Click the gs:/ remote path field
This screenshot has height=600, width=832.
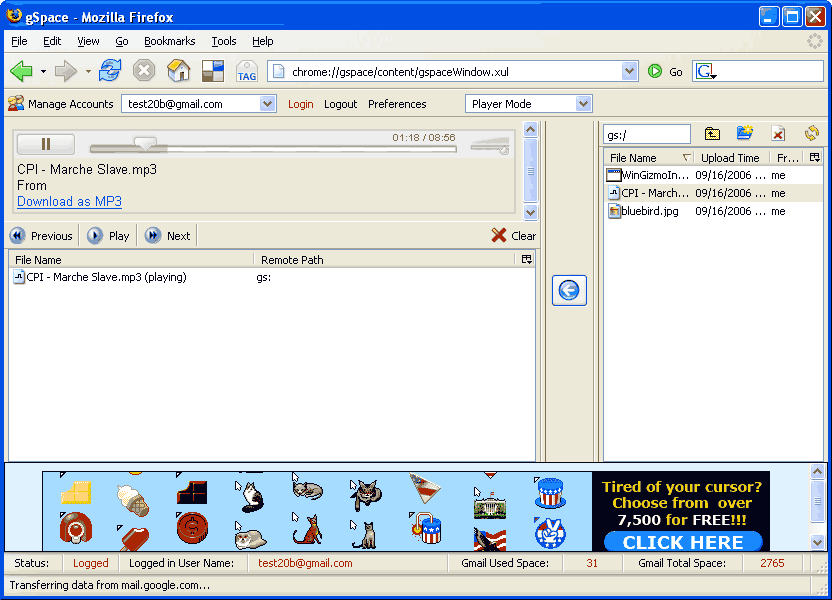(647, 135)
